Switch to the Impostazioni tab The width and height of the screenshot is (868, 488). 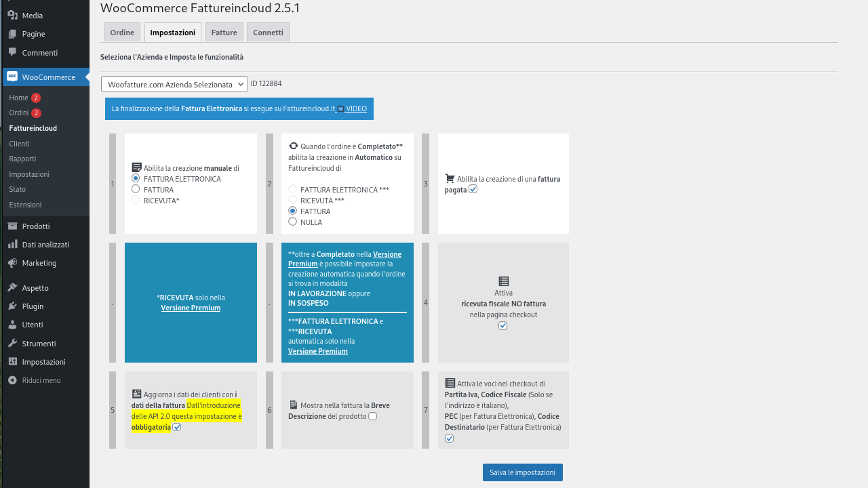click(x=173, y=32)
